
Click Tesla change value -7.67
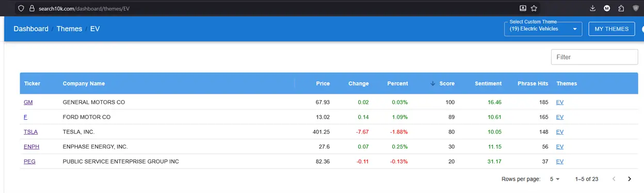(362, 132)
